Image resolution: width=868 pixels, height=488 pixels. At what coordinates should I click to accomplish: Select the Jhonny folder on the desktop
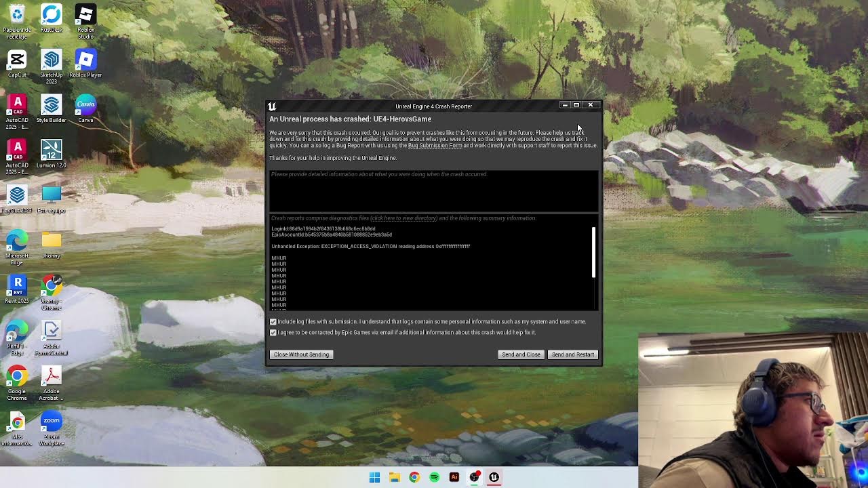coord(52,244)
